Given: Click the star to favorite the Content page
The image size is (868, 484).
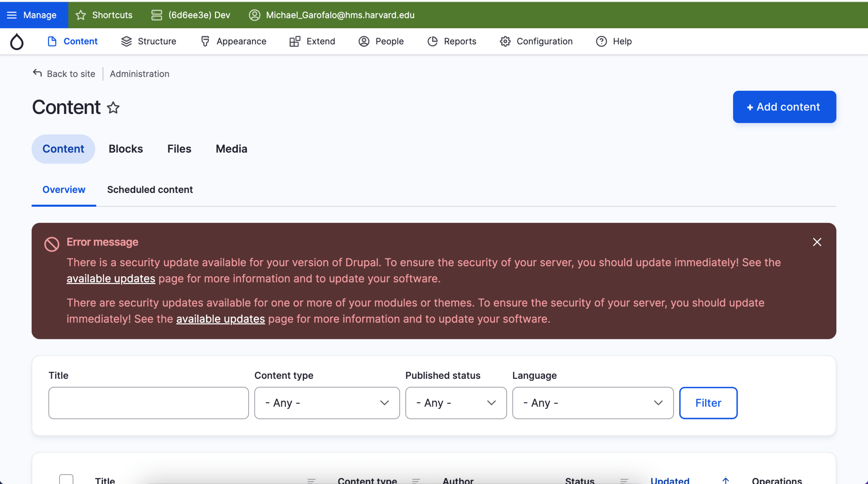Looking at the screenshot, I should pos(113,108).
